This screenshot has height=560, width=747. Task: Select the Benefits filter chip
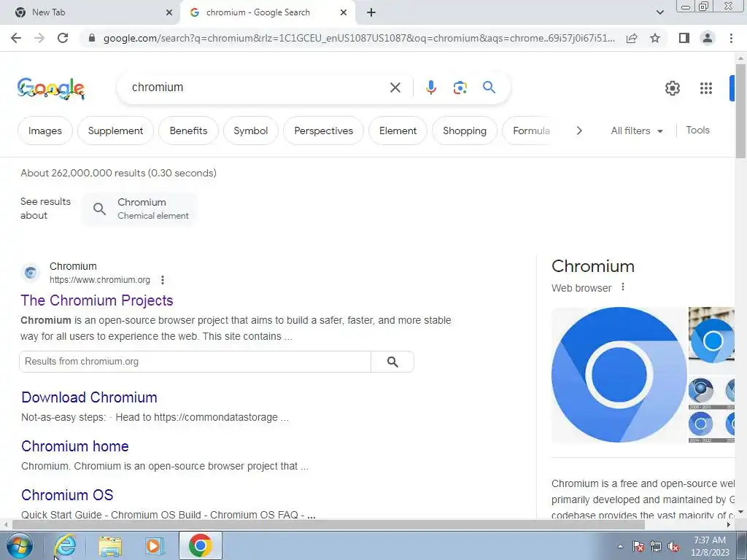coord(188,131)
